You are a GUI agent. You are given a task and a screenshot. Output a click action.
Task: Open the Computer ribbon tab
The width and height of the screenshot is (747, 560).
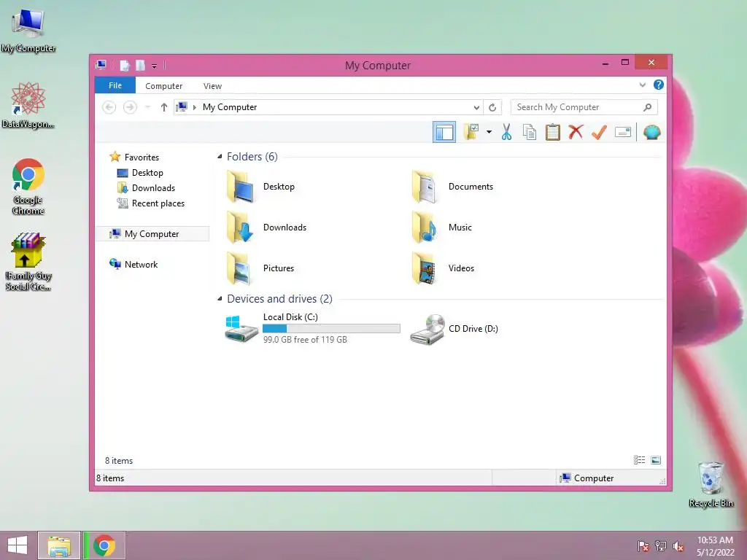pos(164,86)
